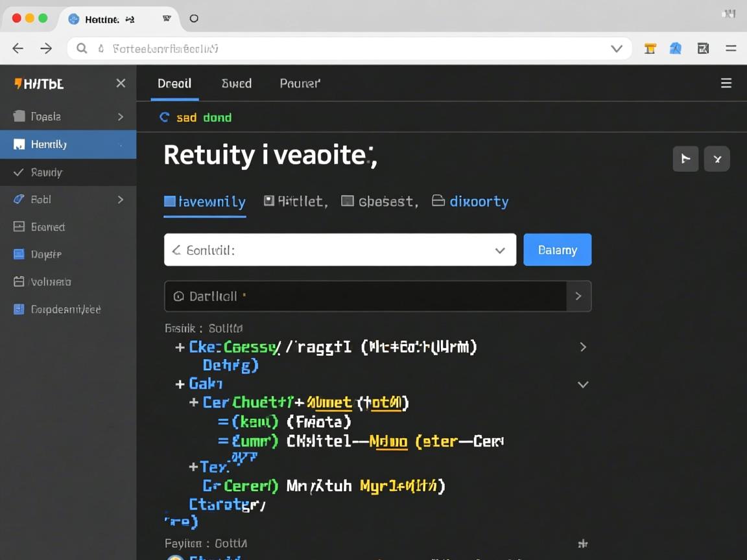Toggle the Hitilet checkbox filter
747x560 pixels.
[269, 201]
